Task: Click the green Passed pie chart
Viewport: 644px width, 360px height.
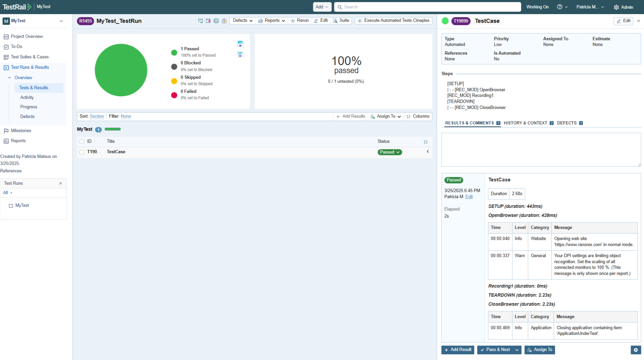Action: [x=121, y=70]
